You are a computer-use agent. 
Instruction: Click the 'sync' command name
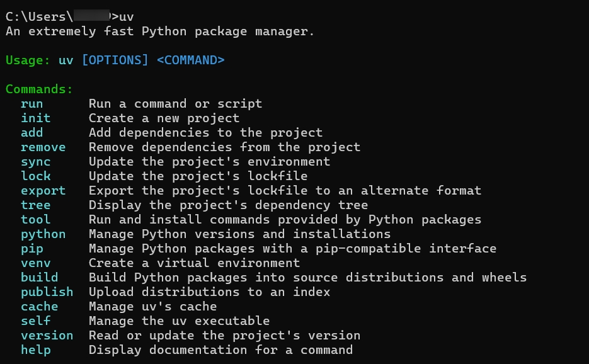[36, 162]
